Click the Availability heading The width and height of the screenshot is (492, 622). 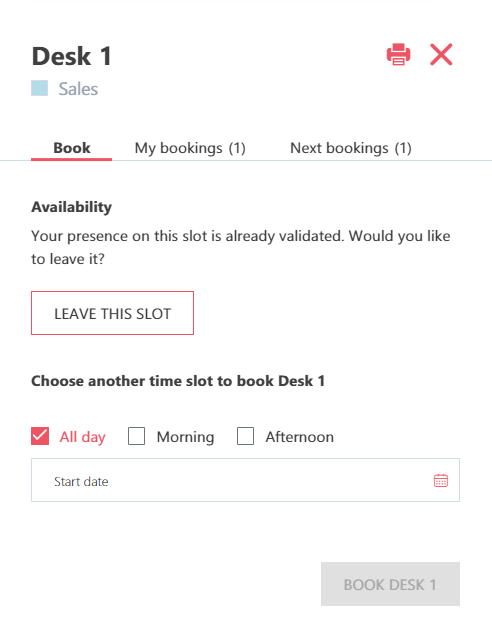coord(71,207)
